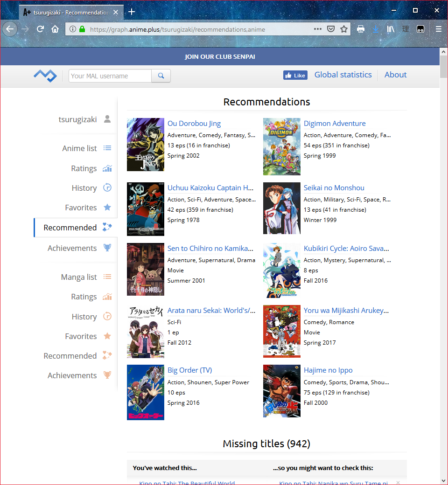Save the page to Pocket icon

tap(331, 29)
